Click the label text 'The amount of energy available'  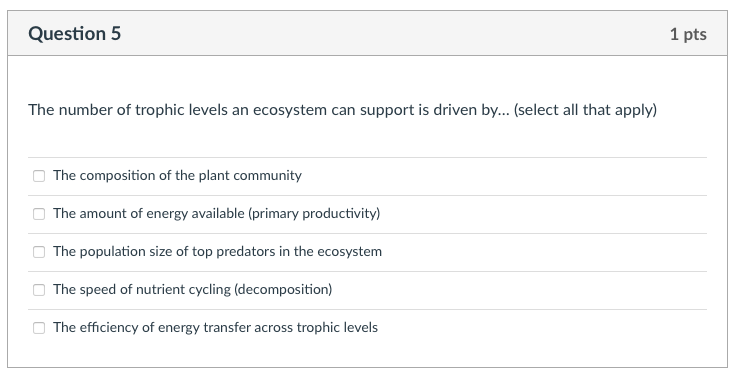149,214
